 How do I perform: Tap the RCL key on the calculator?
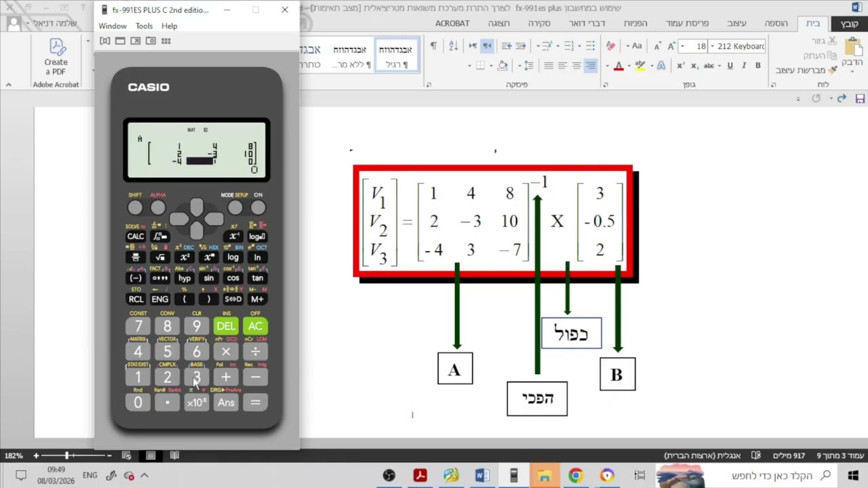tap(136, 300)
